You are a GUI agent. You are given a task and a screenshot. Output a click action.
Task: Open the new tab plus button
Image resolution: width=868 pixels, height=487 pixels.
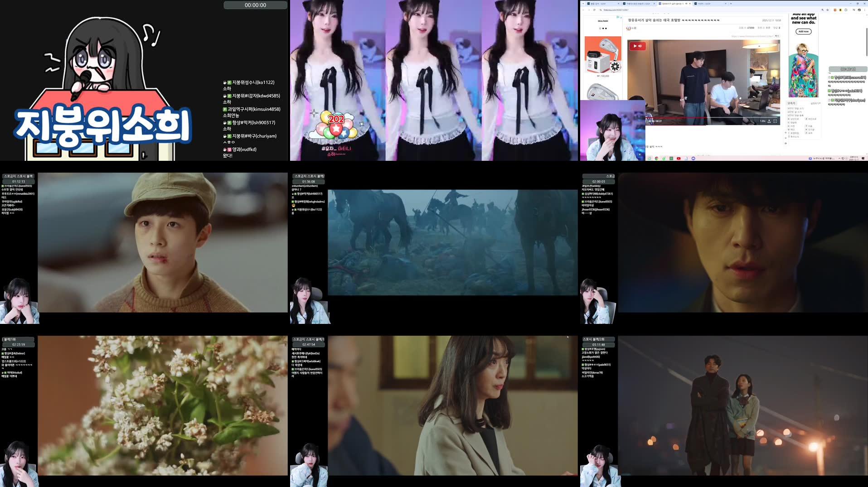point(731,4)
